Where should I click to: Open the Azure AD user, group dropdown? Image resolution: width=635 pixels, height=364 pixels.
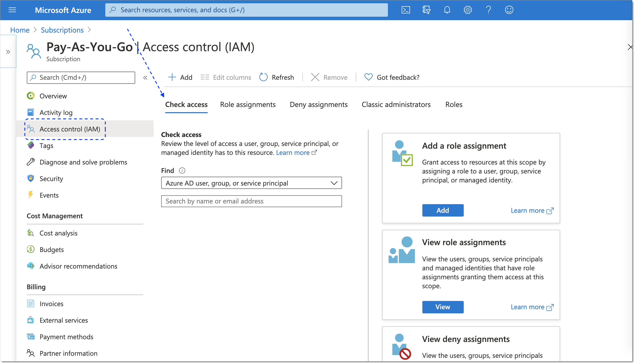click(251, 183)
